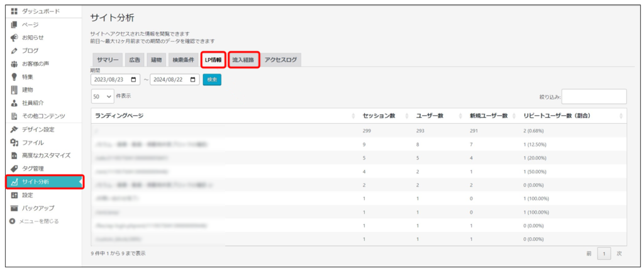Screen dimensions: 644x271
Task: Open the バックアップ sidebar item
Action: [x=38, y=208]
